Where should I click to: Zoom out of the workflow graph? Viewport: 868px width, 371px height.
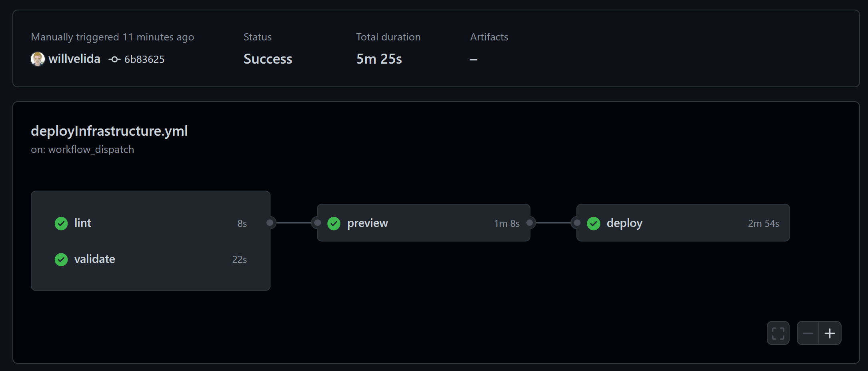(808, 333)
